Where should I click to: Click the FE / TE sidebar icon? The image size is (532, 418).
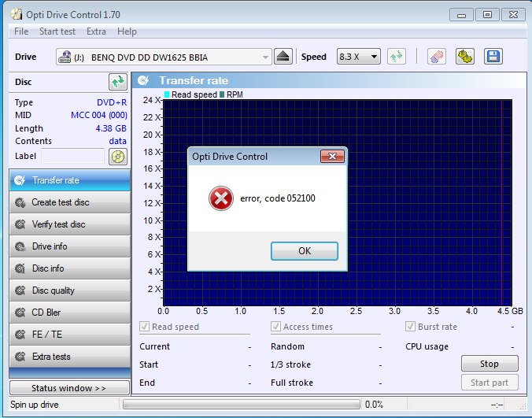click(x=20, y=335)
